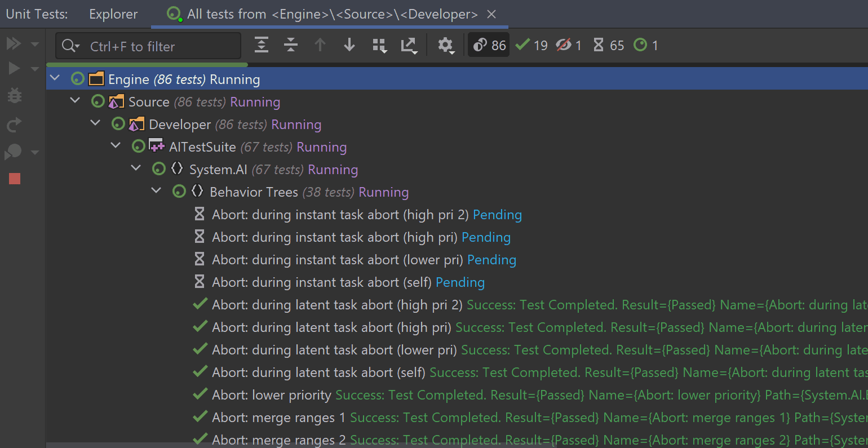Image resolution: width=868 pixels, height=448 pixels.
Task: Close the All tests session tab
Action: click(x=491, y=14)
